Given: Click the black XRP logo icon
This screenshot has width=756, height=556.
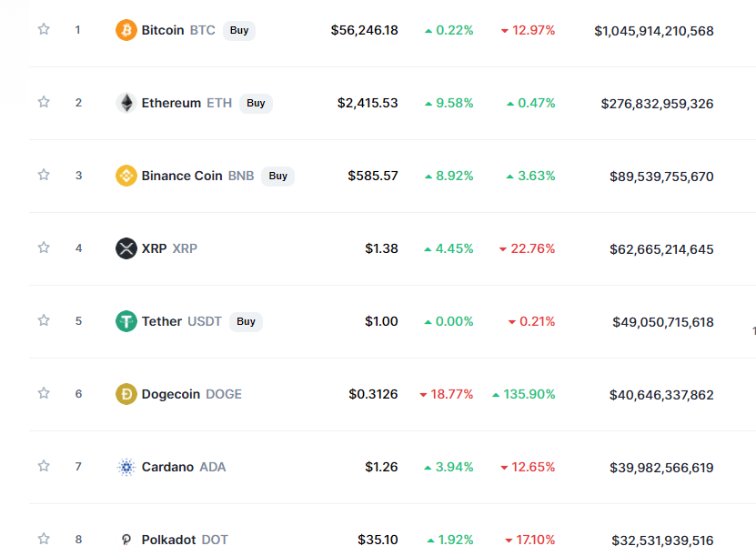Looking at the screenshot, I should click(x=126, y=248).
